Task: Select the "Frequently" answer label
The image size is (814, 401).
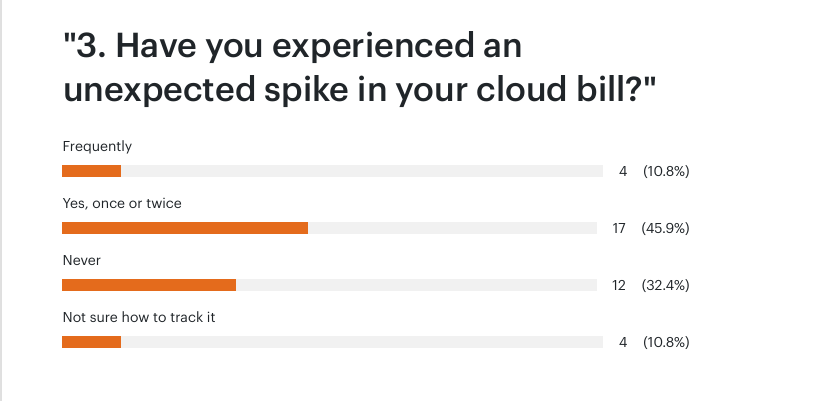Action: [97, 146]
